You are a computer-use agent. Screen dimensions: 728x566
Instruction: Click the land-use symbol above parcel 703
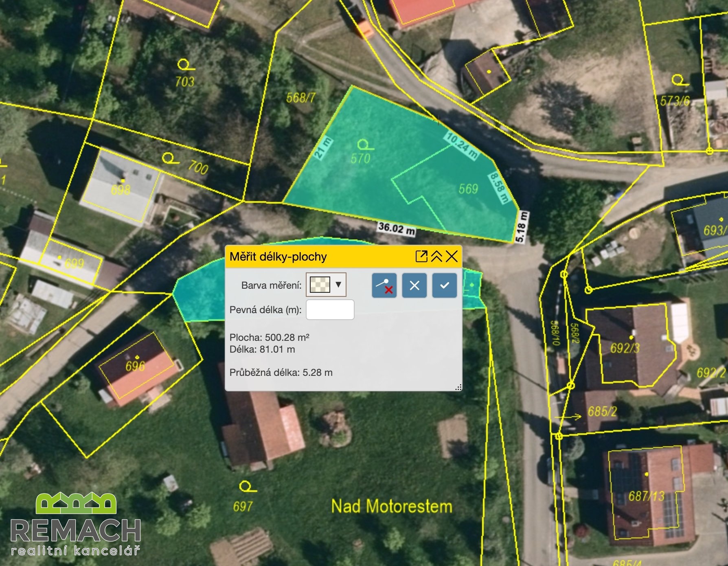coord(185,65)
